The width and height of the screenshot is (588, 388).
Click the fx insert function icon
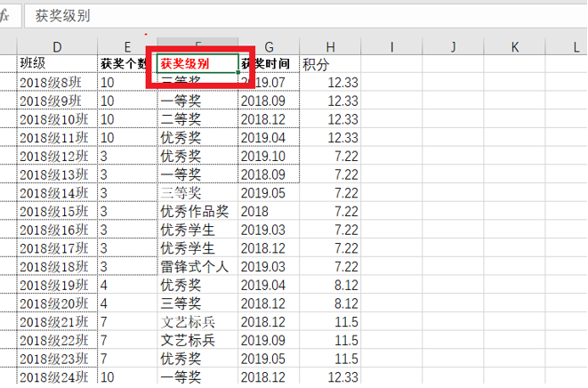tap(4, 16)
